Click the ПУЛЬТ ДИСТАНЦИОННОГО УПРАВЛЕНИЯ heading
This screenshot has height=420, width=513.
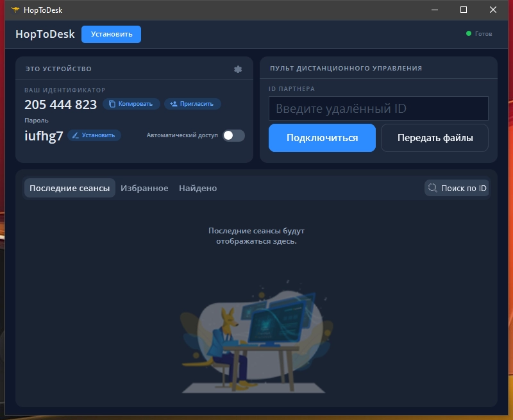[x=346, y=68]
